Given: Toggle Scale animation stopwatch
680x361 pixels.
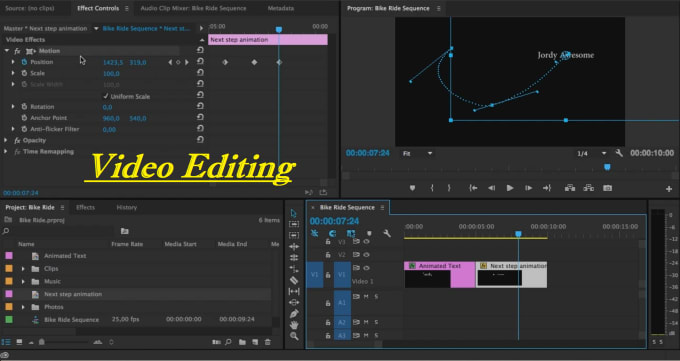Looking at the screenshot, I should click(24, 73).
